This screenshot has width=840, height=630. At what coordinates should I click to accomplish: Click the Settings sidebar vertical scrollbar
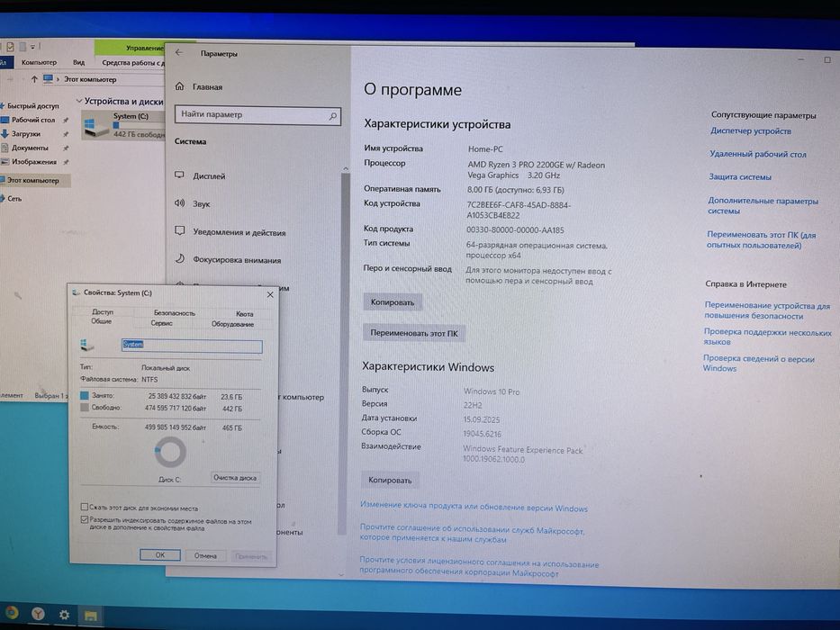[x=345, y=354]
